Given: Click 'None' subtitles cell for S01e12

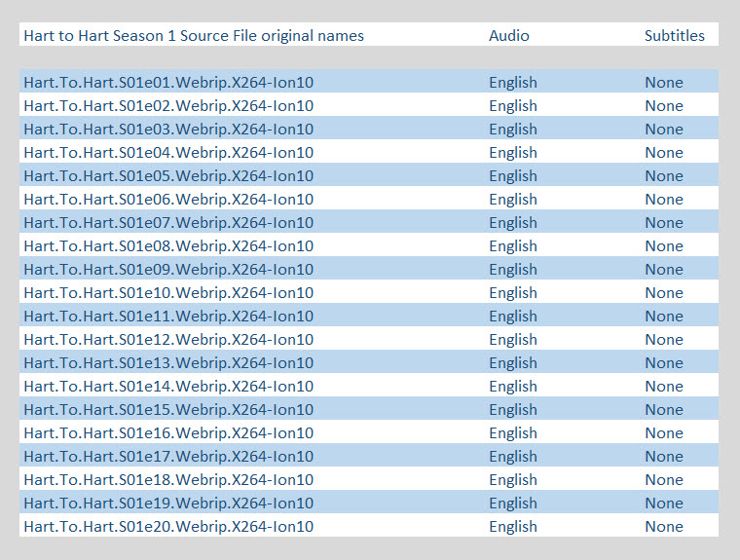Looking at the screenshot, I should (664, 340).
